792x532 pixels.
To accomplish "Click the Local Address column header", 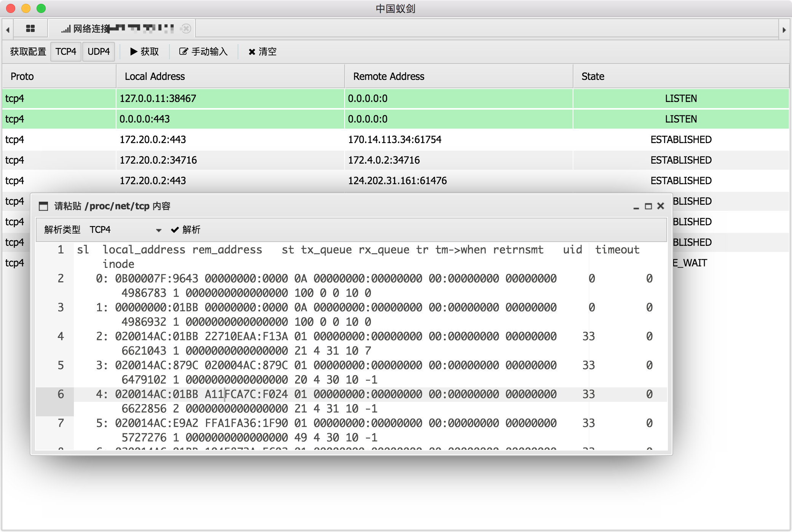I will pos(154,76).
